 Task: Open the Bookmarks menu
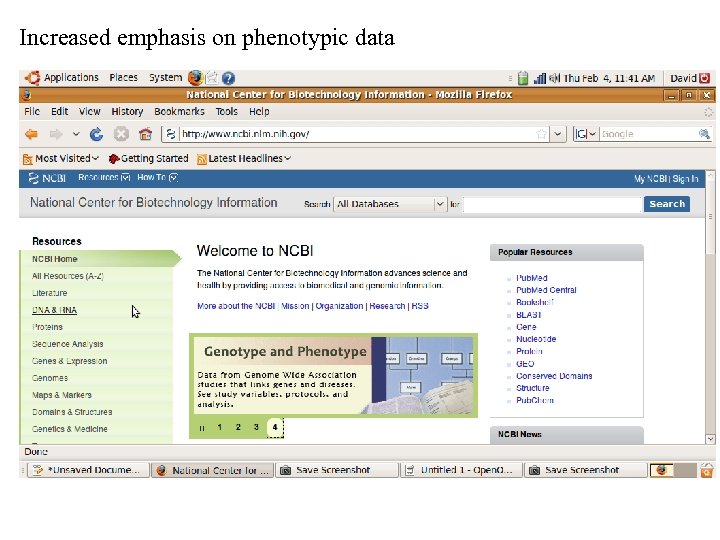[179, 112]
